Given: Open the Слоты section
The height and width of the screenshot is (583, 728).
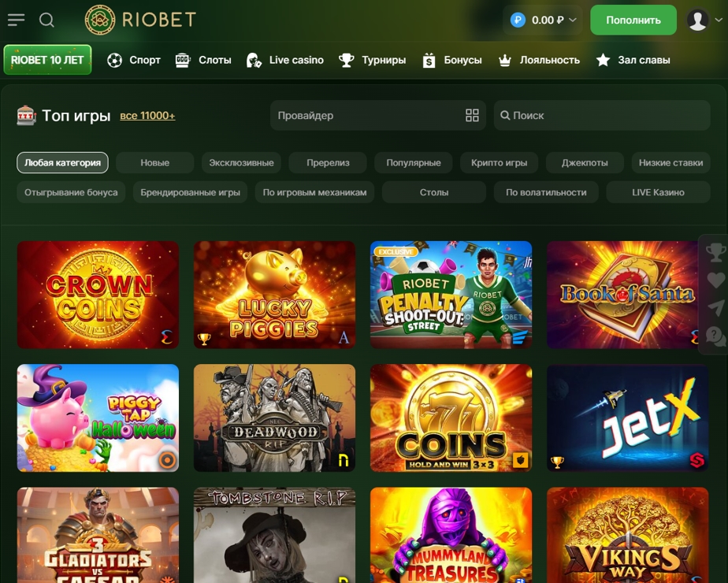Looking at the screenshot, I should [x=203, y=60].
